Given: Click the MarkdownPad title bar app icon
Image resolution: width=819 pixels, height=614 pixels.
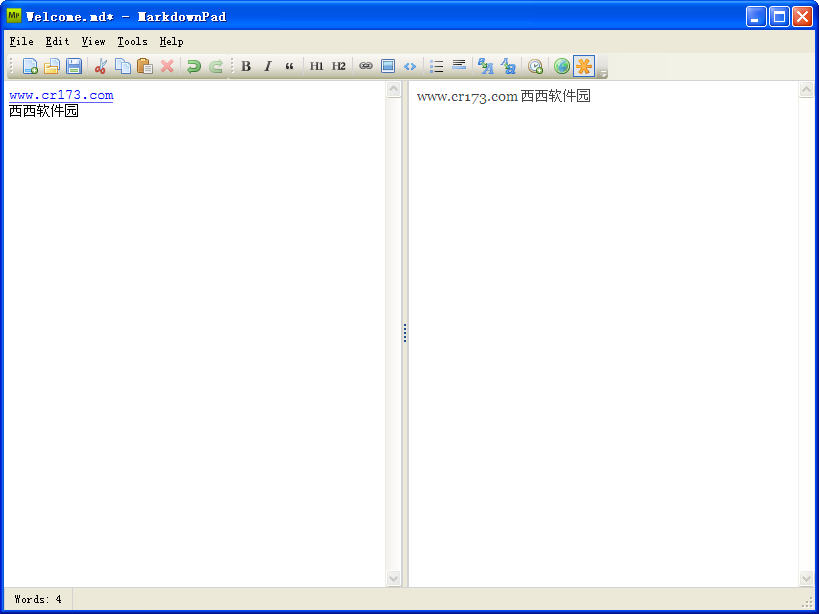Looking at the screenshot, I should 14,16.
